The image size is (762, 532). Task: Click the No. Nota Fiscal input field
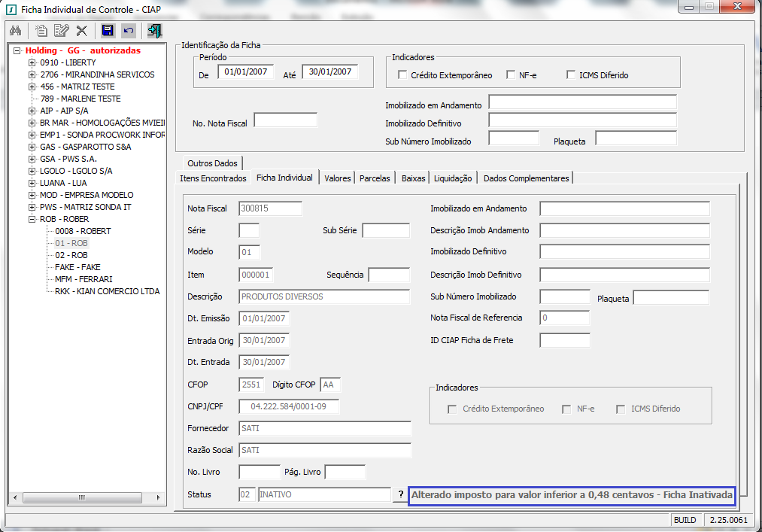click(285, 120)
